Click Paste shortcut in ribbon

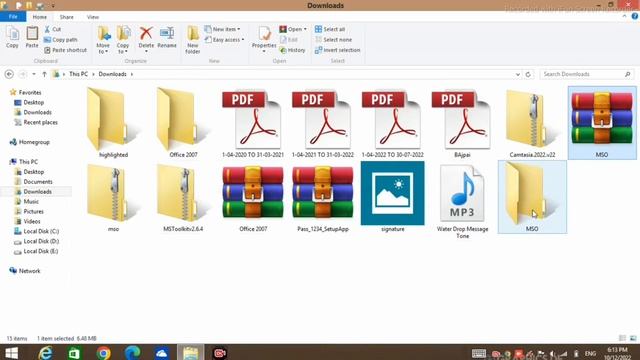(x=65, y=50)
